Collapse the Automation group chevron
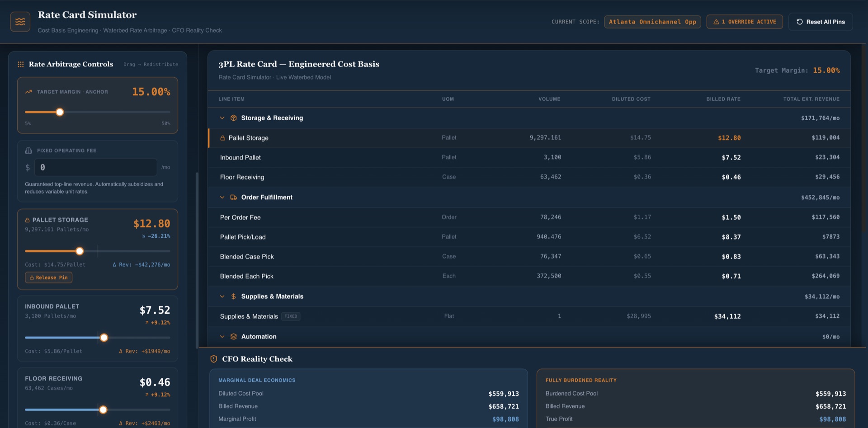This screenshot has width=868, height=428. coord(222,337)
